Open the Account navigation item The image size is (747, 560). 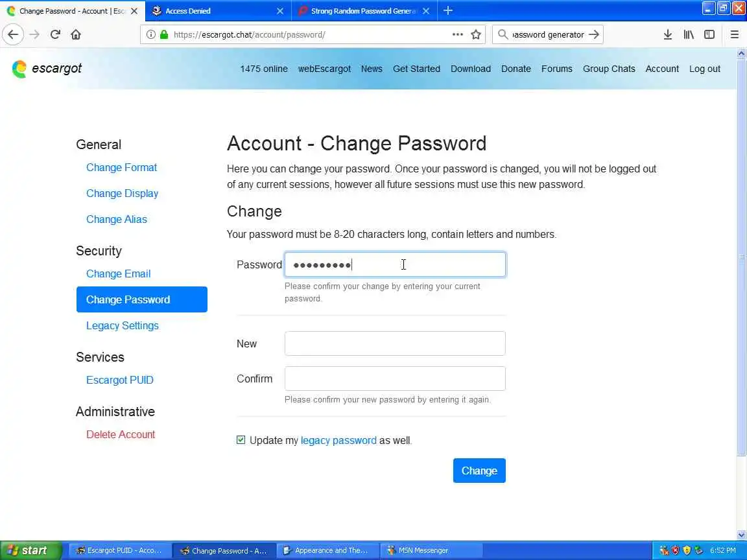[x=661, y=69]
